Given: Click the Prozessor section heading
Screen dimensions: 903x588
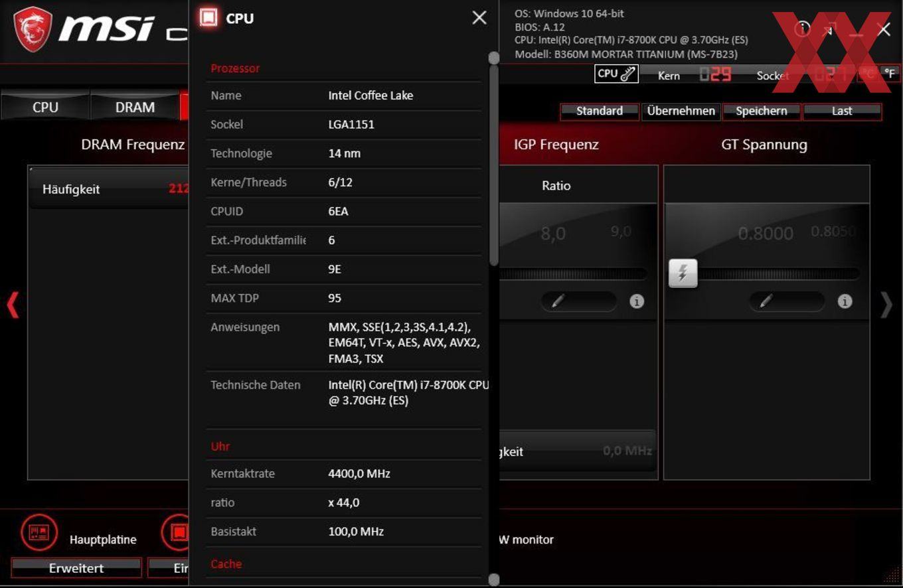Looking at the screenshot, I should [235, 68].
